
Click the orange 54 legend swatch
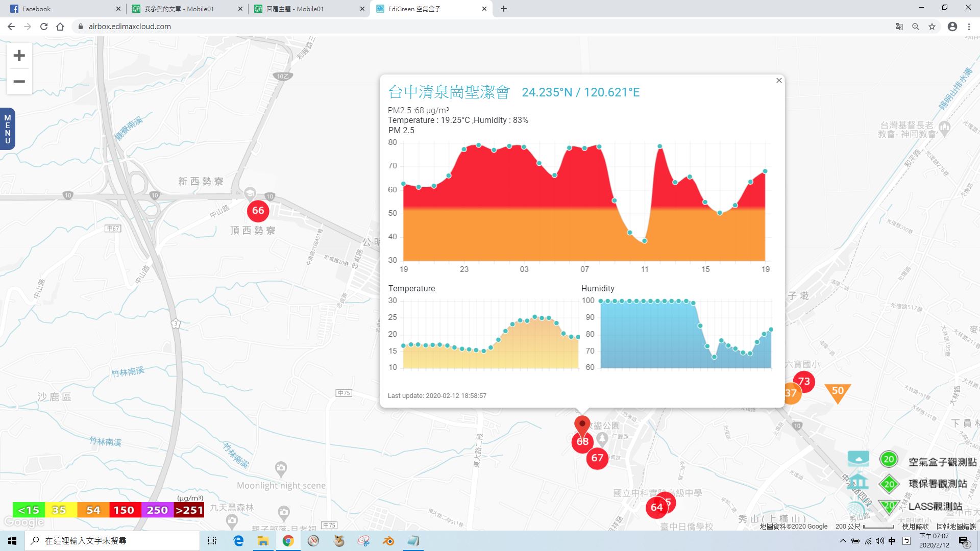point(93,510)
